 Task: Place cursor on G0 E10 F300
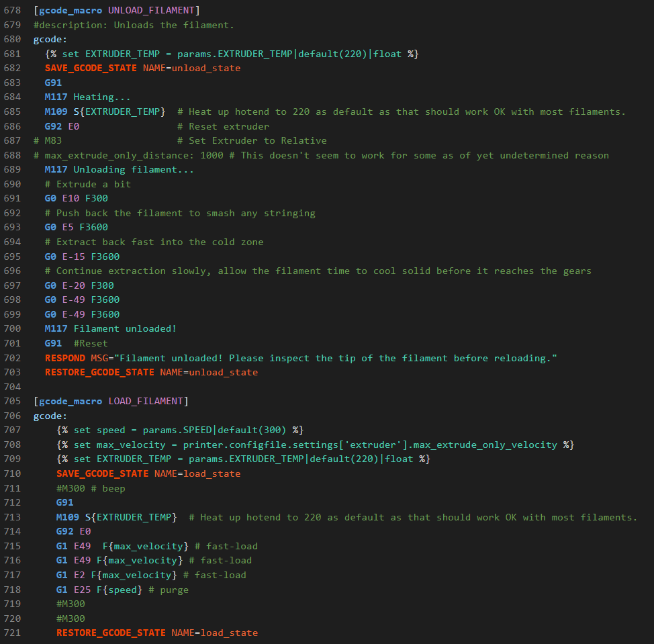(x=77, y=199)
